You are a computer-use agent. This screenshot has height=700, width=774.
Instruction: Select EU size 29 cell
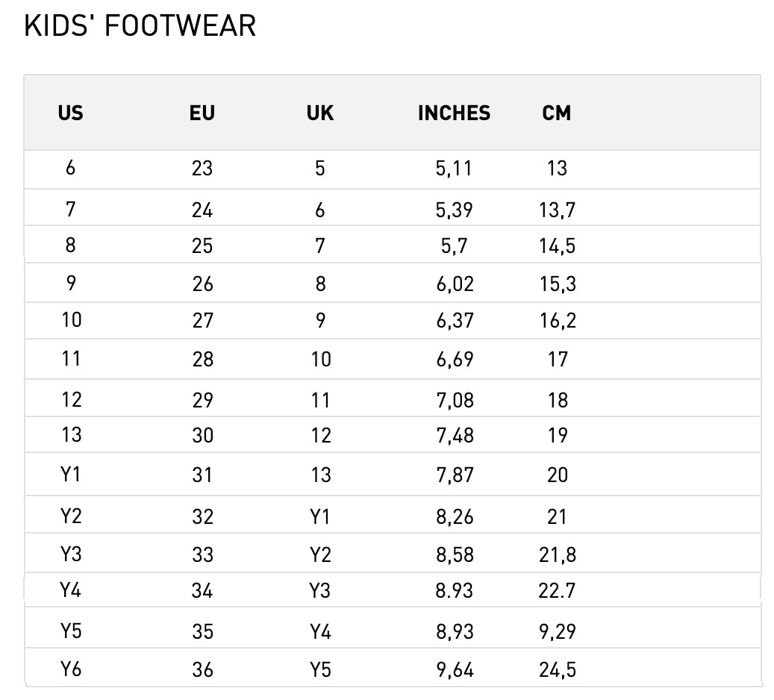click(202, 400)
